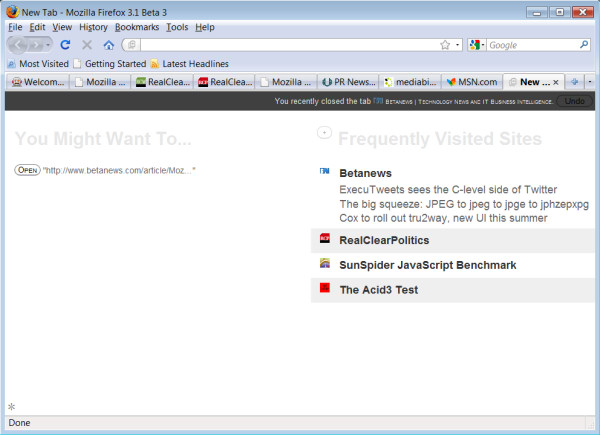Viewport: 600px width, 435px height.
Task: Click the Google search input field
Action: coord(533,45)
